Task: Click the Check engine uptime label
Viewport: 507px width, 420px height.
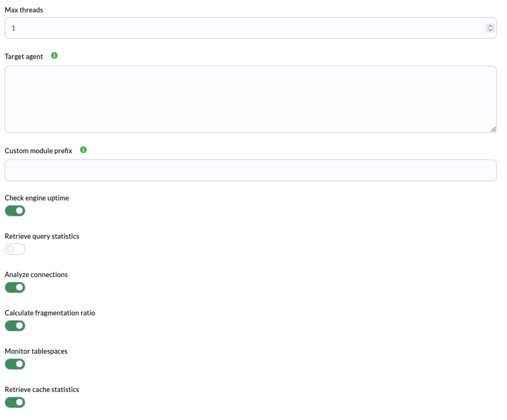Action: tap(37, 198)
